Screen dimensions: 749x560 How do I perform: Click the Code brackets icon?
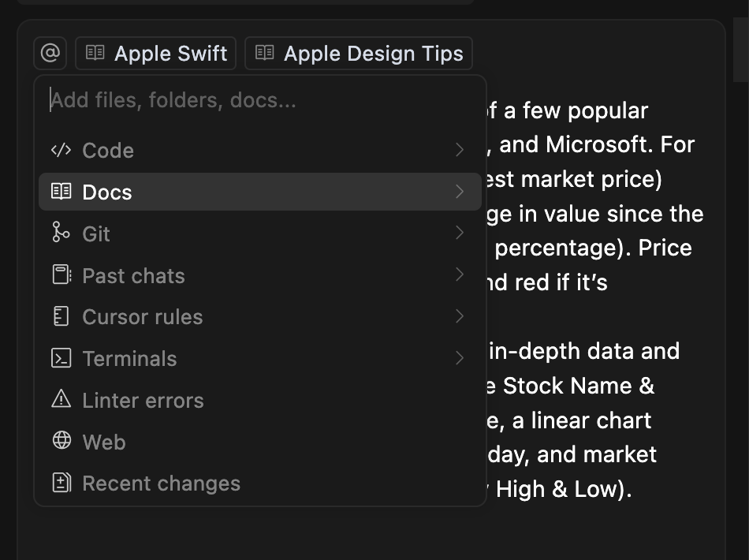tap(61, 151)
